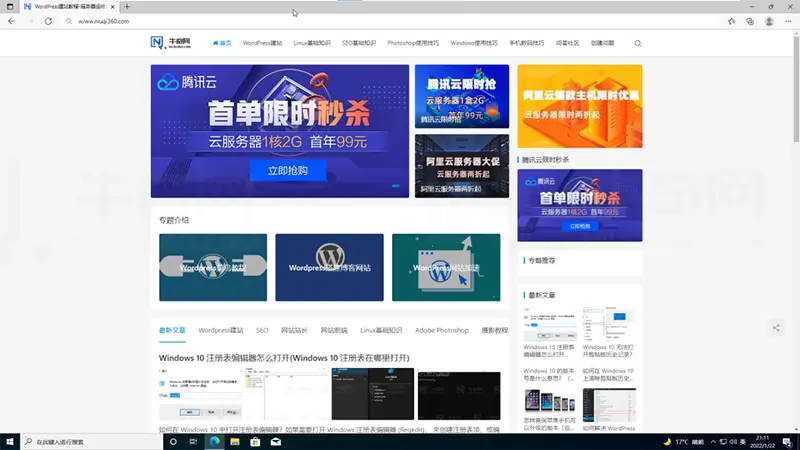Reload the page with the refresh icon
Viewport: 800px width, 450px height.
(48, 21)
